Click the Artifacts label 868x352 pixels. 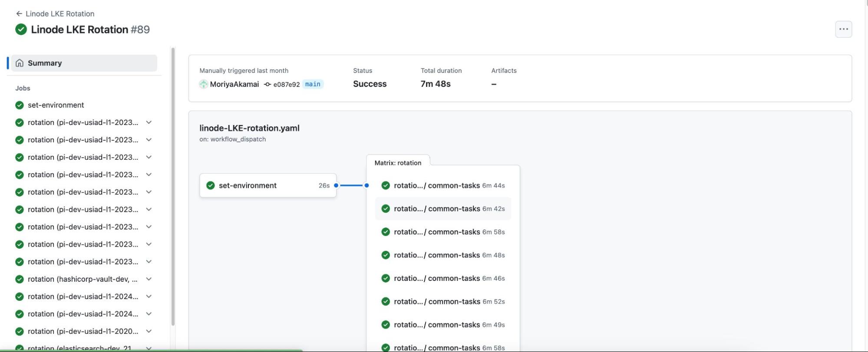pyautogui.click(x=504, y=70)
